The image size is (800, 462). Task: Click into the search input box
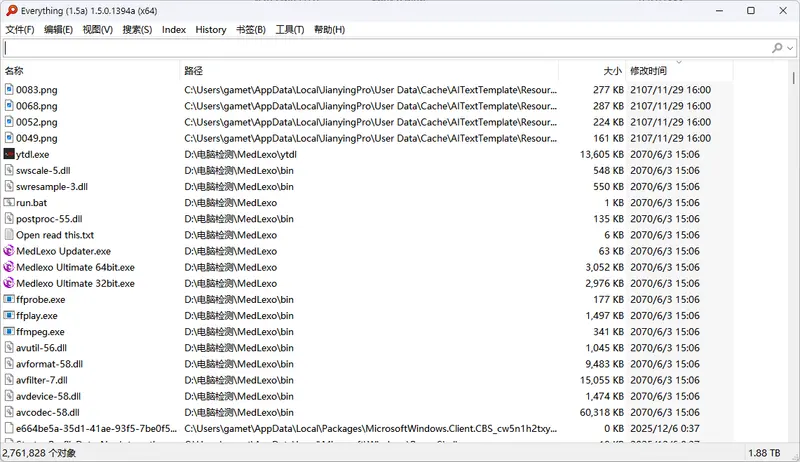pyautogui.click(x=385, y=48)
